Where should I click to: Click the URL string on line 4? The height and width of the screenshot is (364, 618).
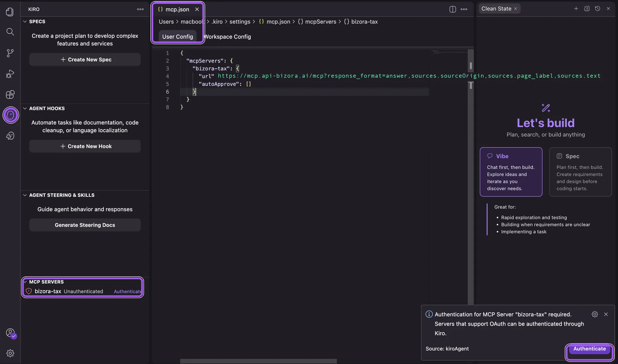409,76
